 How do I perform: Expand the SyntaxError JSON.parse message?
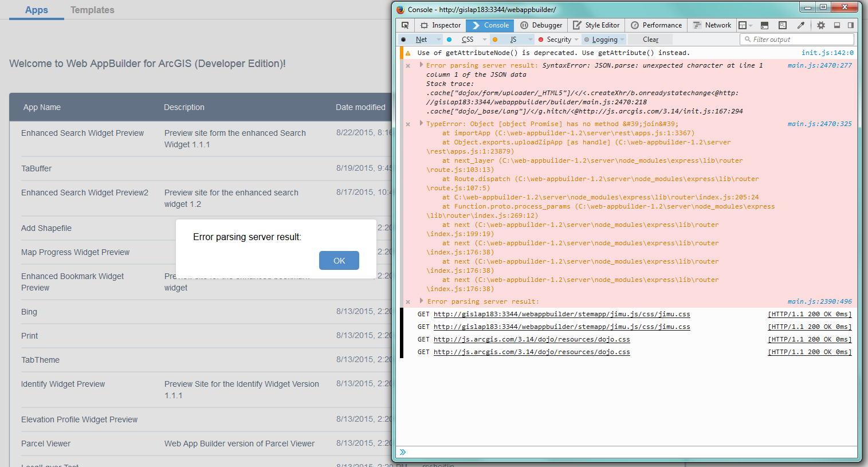(421, 65)
